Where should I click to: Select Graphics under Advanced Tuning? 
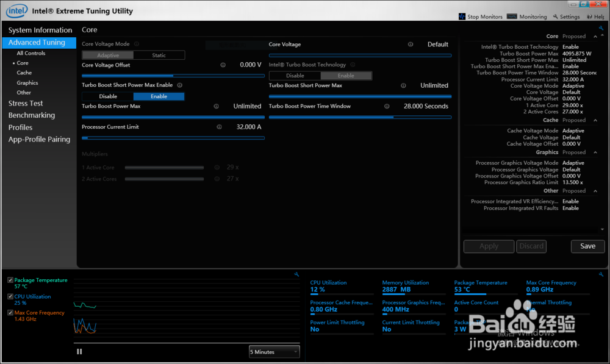[27, 83]
